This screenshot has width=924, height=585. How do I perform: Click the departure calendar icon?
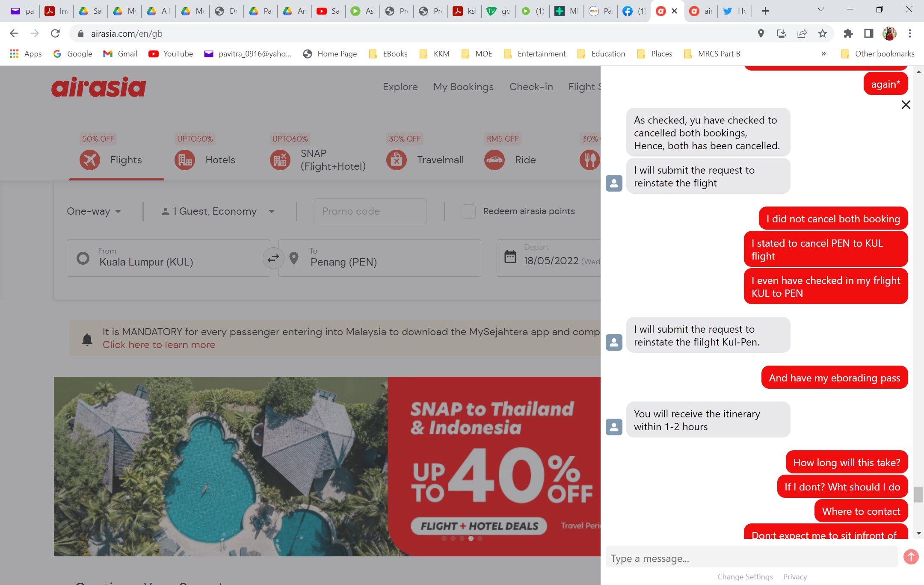click(510, 257)
